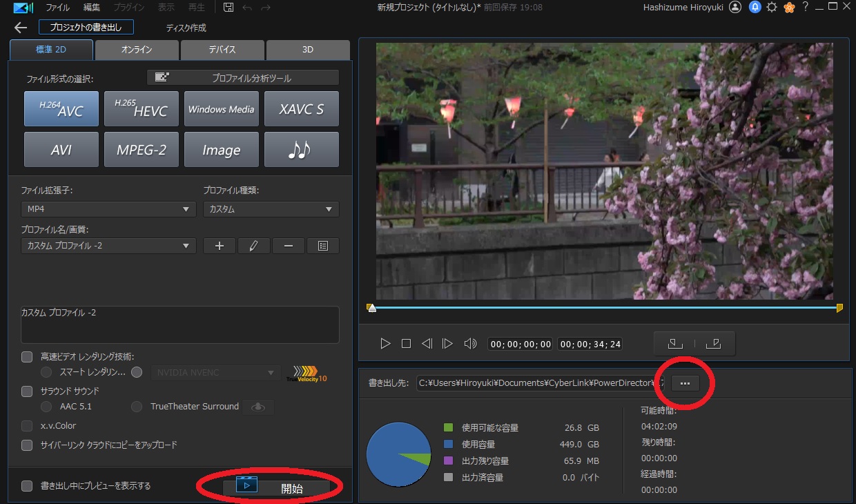This screenshot has width=856, height=504.
Task: Add a new profile with plus button
Action: click(x=220, y=246)
